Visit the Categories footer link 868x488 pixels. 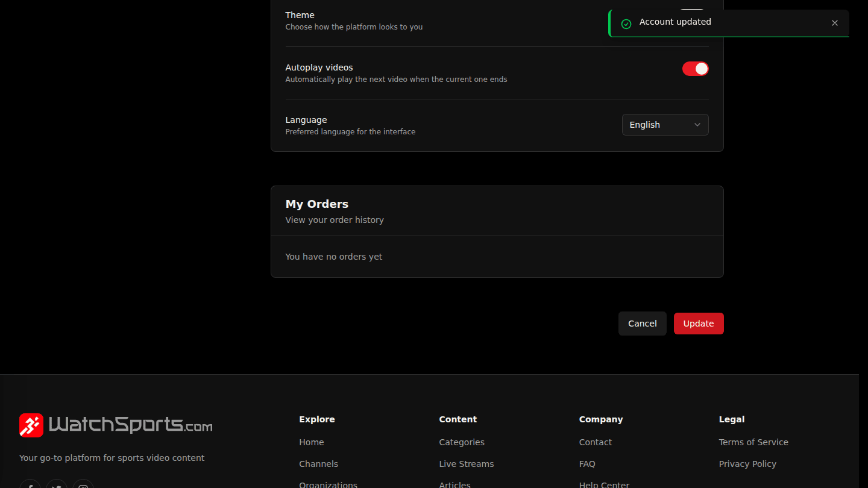tap(462, 442)
